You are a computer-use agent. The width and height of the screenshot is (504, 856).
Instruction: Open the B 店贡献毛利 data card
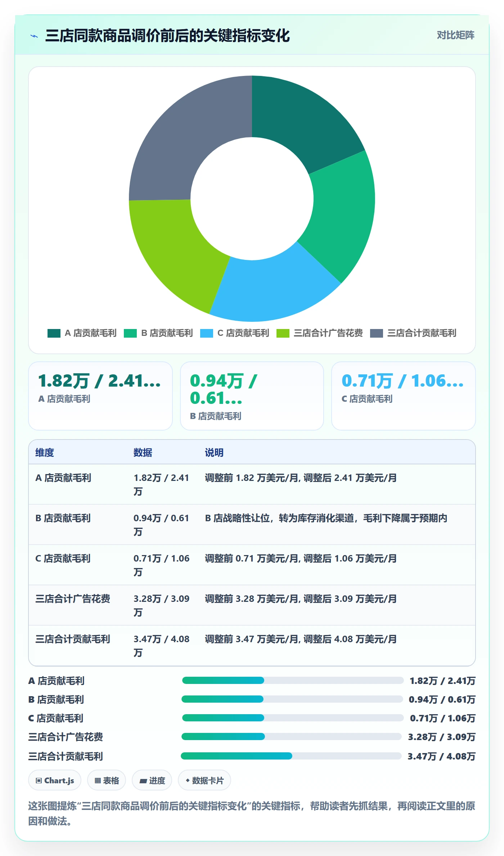(252, 396)
